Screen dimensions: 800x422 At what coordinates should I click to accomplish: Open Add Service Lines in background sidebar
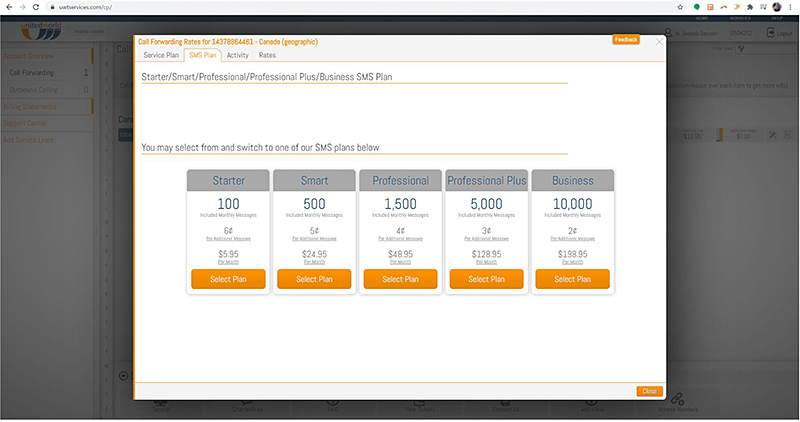pyautogui.click(x=28, y=140)
